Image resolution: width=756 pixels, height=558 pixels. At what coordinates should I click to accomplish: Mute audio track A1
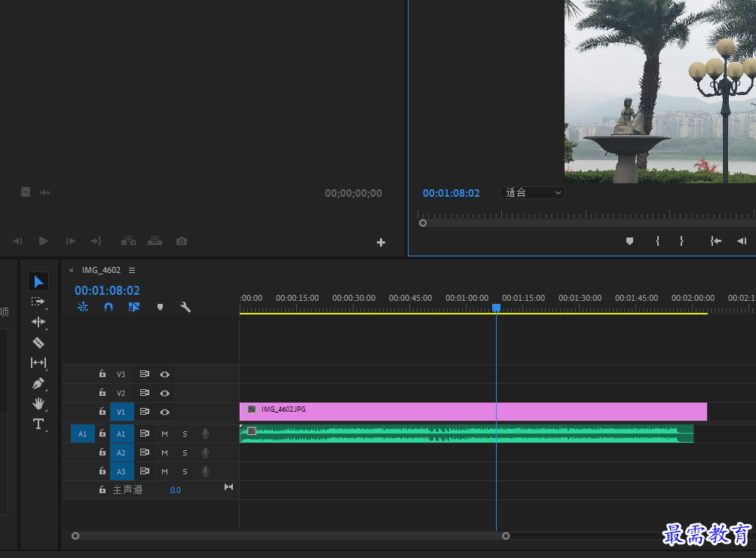tap(164, 434)
